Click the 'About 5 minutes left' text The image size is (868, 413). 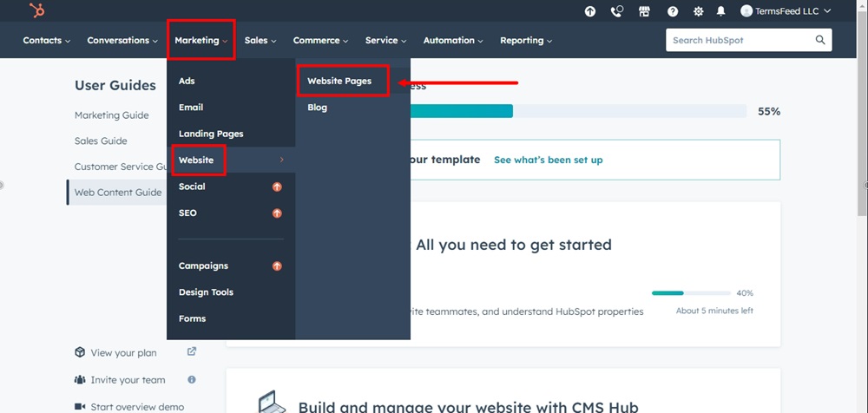coord(714,311)
